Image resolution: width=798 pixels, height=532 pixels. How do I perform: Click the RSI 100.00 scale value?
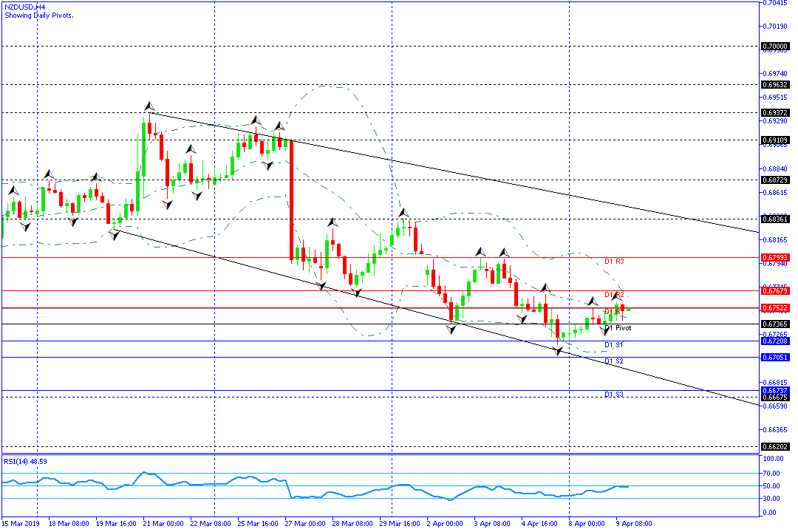[x=774, y=459]
